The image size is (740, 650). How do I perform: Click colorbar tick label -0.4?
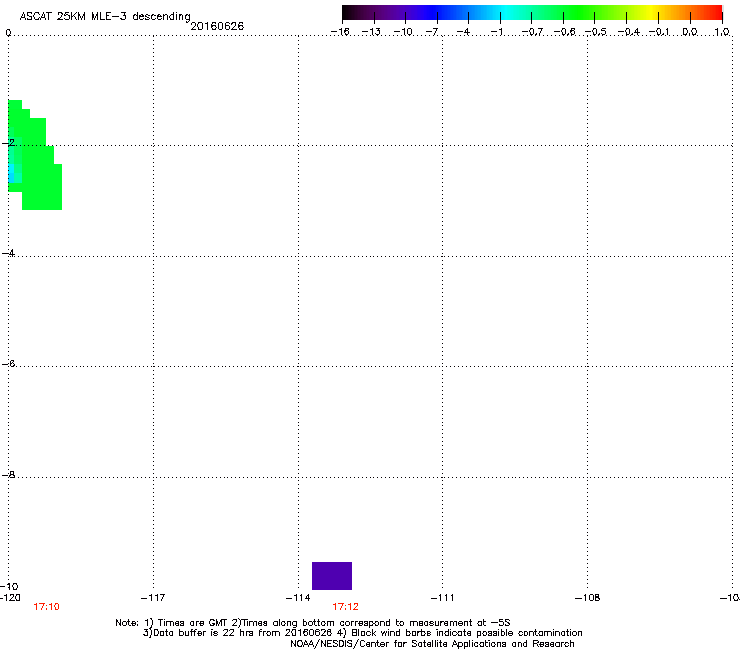[x=629, y=32]
